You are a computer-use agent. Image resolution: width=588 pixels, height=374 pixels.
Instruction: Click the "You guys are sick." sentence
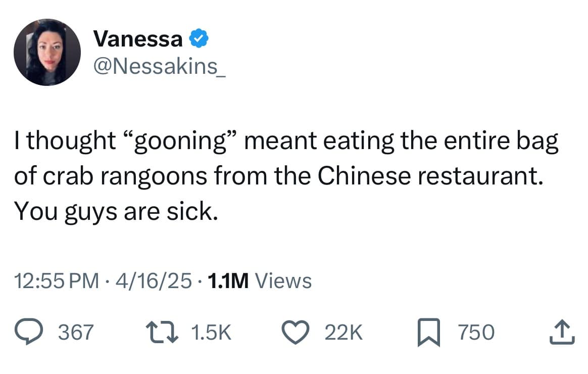coord(116,210)
